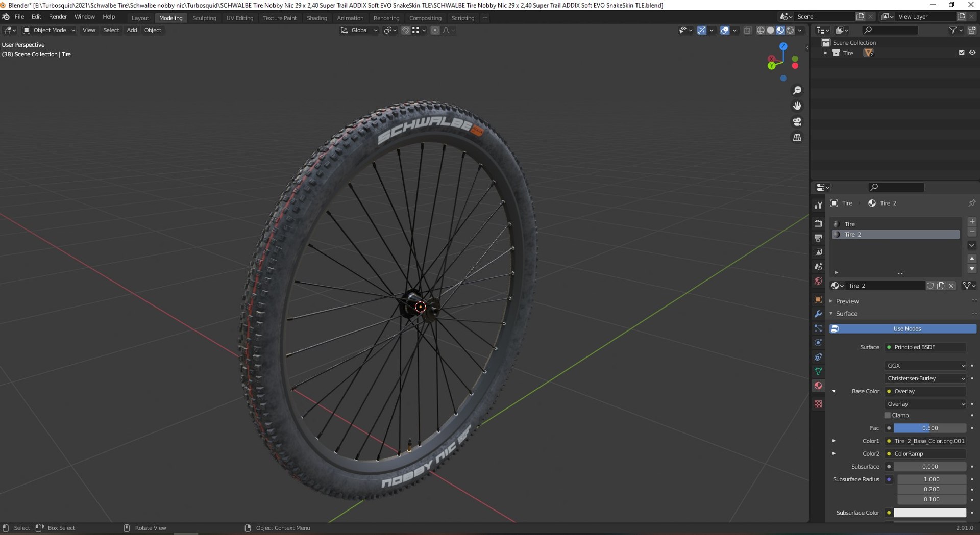Open the Render menu
The image size is (980, 535).
click(x=58, y=17)
